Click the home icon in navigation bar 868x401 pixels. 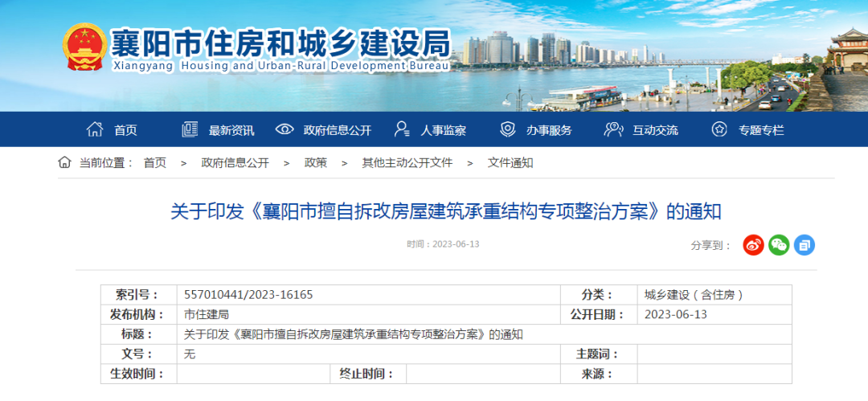pyautogui.click(x=95, y=129)
